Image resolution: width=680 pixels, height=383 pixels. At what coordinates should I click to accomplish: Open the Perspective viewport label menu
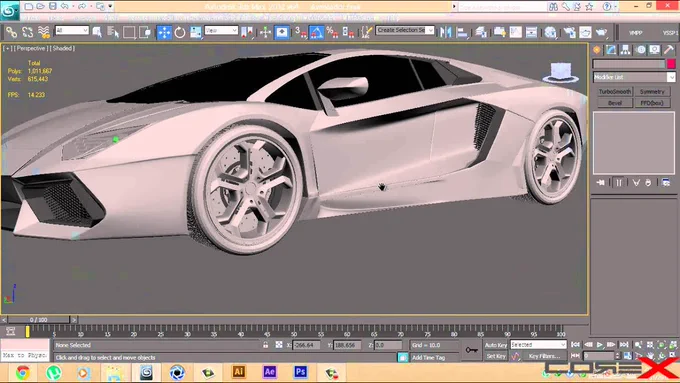click(x=30, y=49)
